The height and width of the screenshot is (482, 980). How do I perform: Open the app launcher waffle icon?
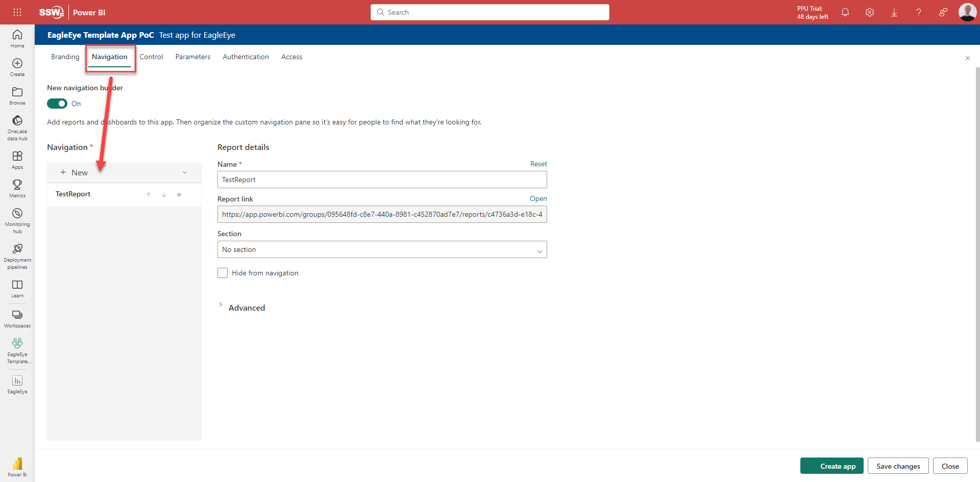tap(17, 12)
